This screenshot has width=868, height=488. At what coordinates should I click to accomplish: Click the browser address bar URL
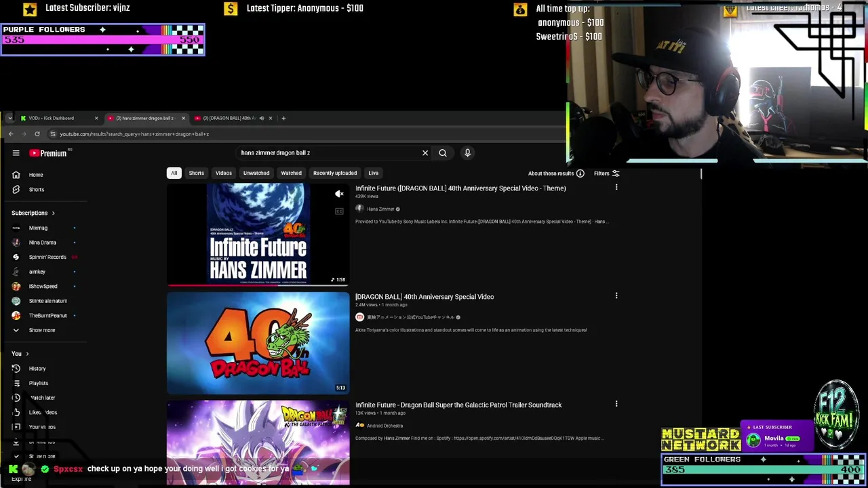point(134,134)
